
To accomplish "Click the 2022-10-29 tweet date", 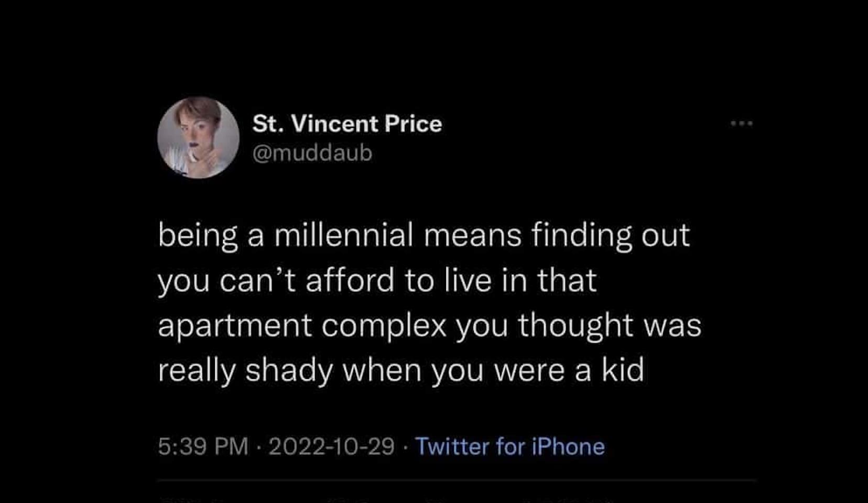I will (x=331, y=446).
